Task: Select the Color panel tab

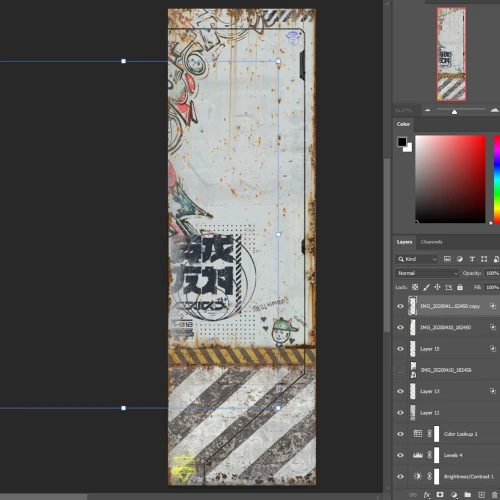Action: click(x=403, y=124)
